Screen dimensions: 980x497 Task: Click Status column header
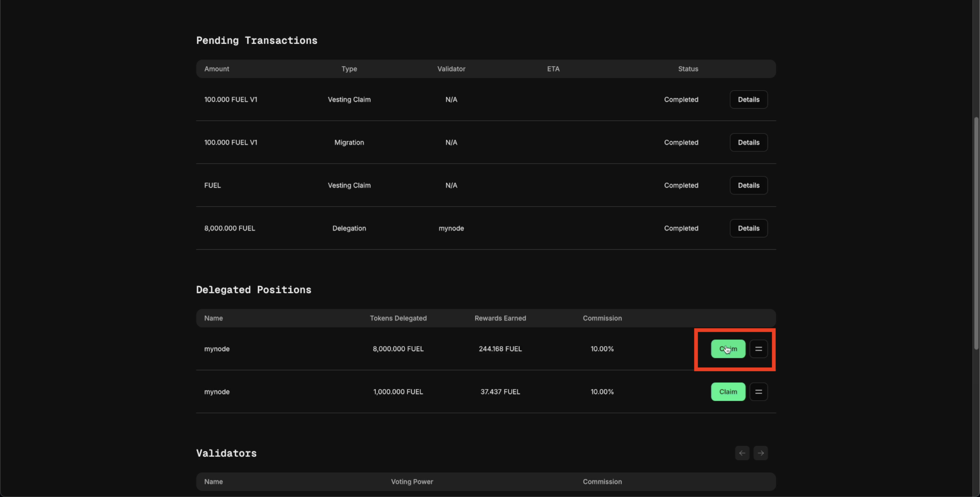pos(688,69)
